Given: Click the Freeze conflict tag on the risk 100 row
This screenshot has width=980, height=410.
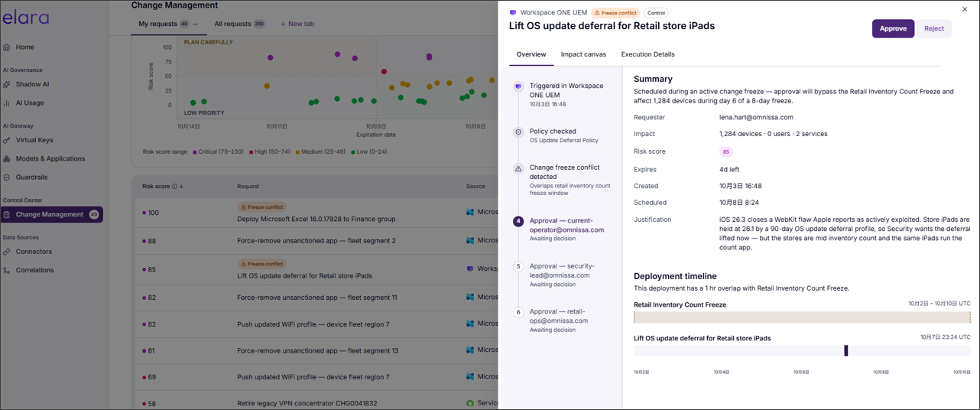Looking at the screenshot, I should pyautogui.click(x=261, y=207).
